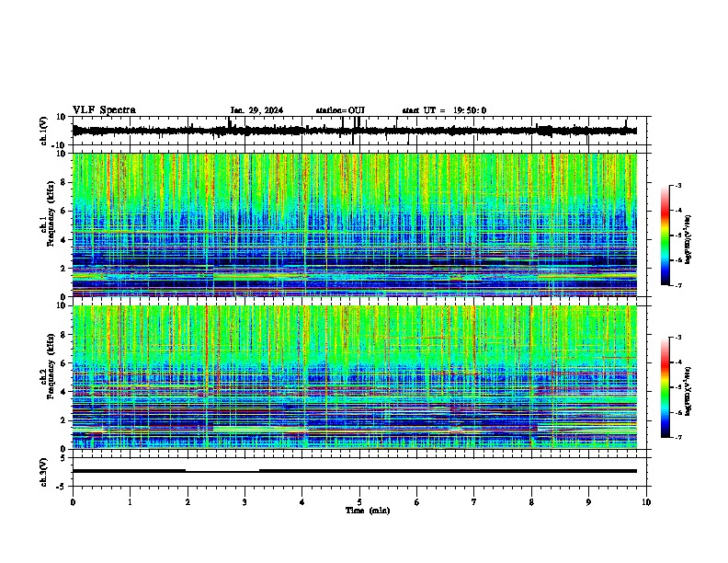Image resolution: width=728 pixels, height=563 pixels.
Task: Click time axis tick label "3"
Action: [x=245, y=502]
